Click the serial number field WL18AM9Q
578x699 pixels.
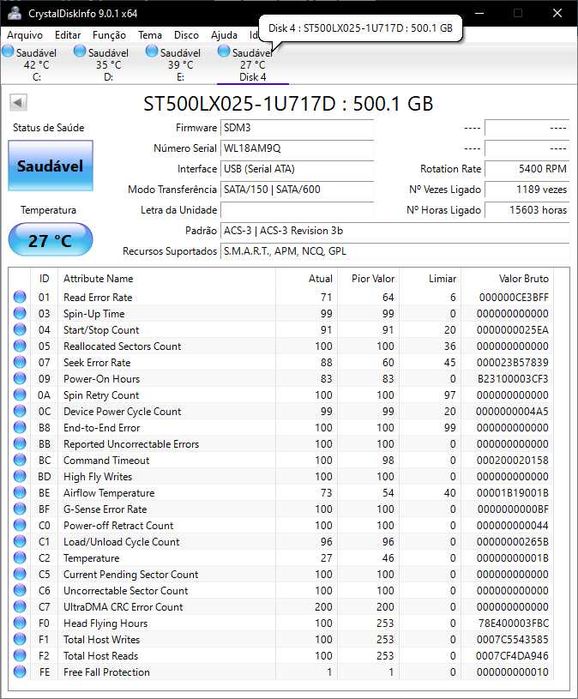pyautogui.click(x=297, y=148)
